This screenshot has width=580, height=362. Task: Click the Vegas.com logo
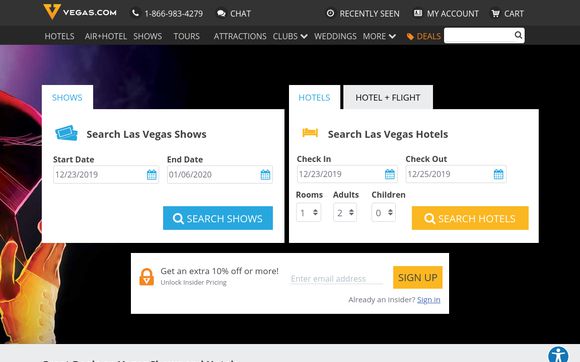[x=80, y=12]
